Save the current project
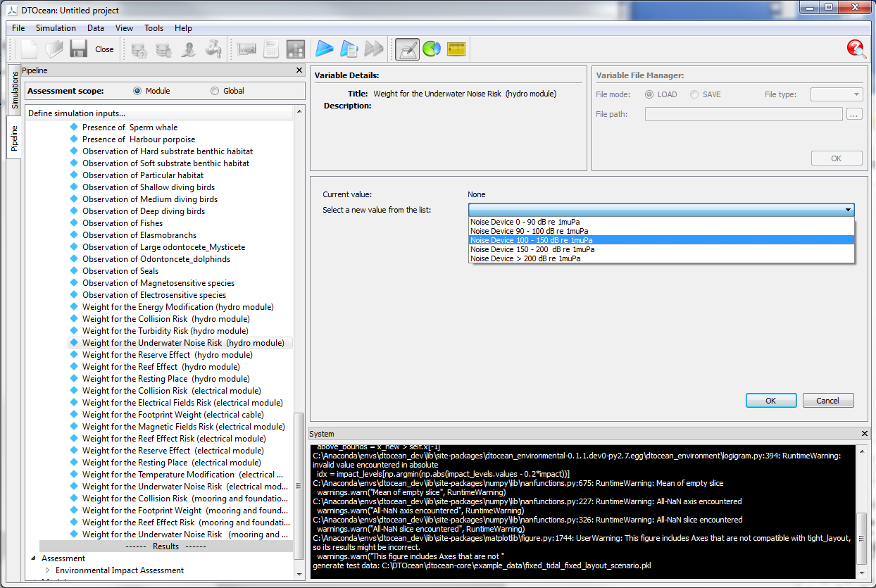Image resolution: width=876 pixels, height=588 pixels. tap(78, 49)
